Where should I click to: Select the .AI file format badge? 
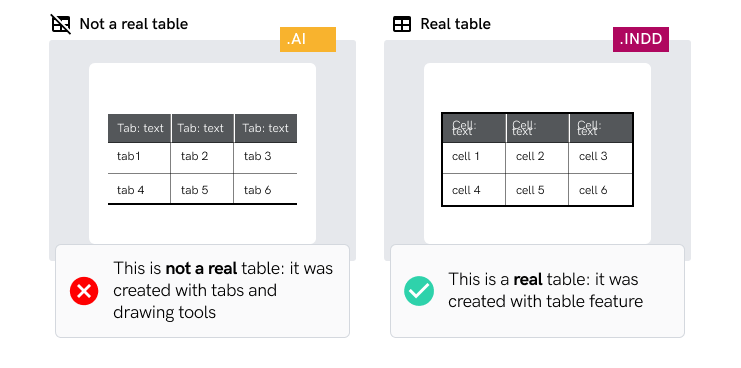[308, 39]
